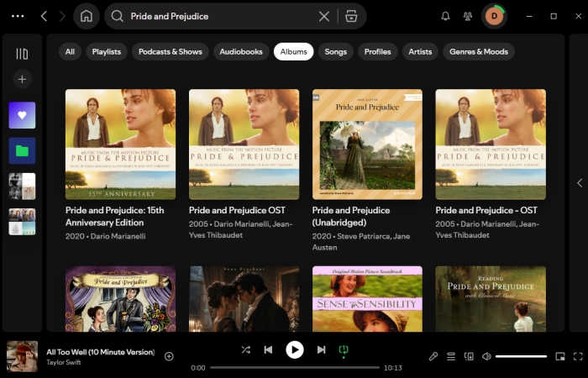Click '2020 • Dario Marianelli' subtitle
This screenshot has height=378, width=588.
coord(105,236)
